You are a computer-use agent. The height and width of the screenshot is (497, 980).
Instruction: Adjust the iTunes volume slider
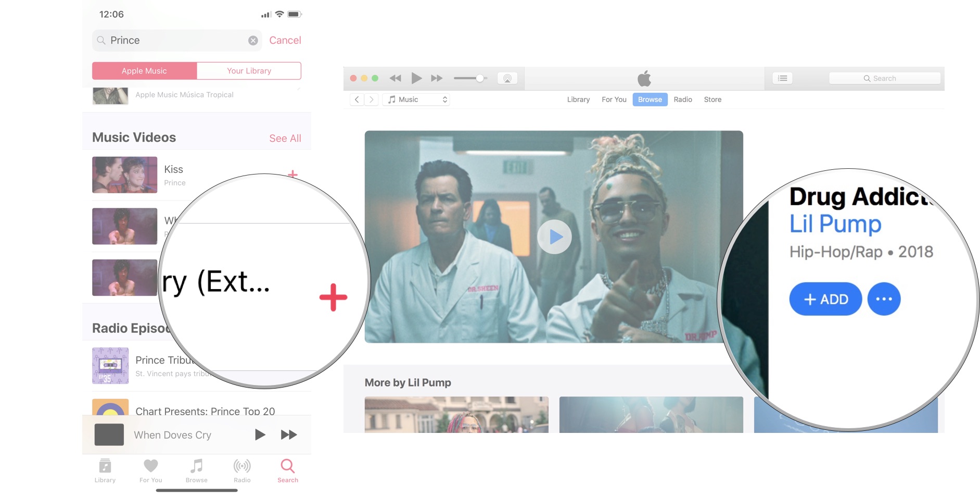point(470,78)
